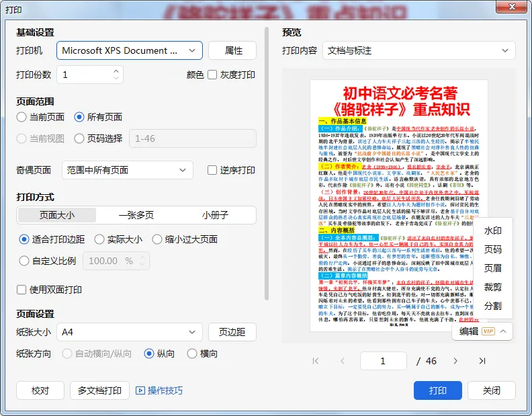Expand the 打印内容 dropdown
The image size is (532, 416).
(418, 50)
